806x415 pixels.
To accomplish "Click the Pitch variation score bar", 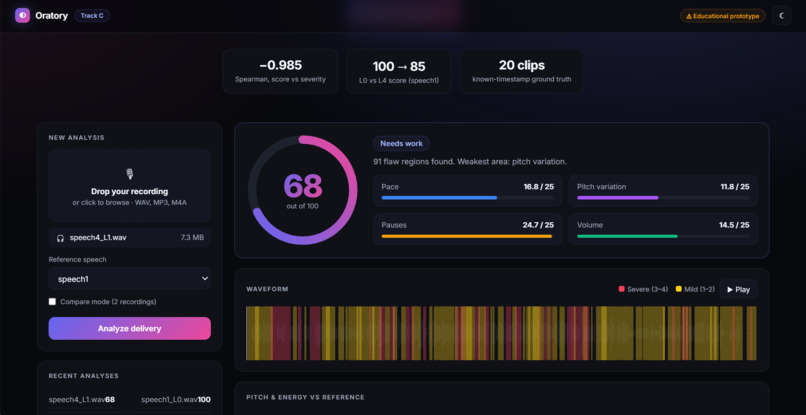I will point(663,197).
